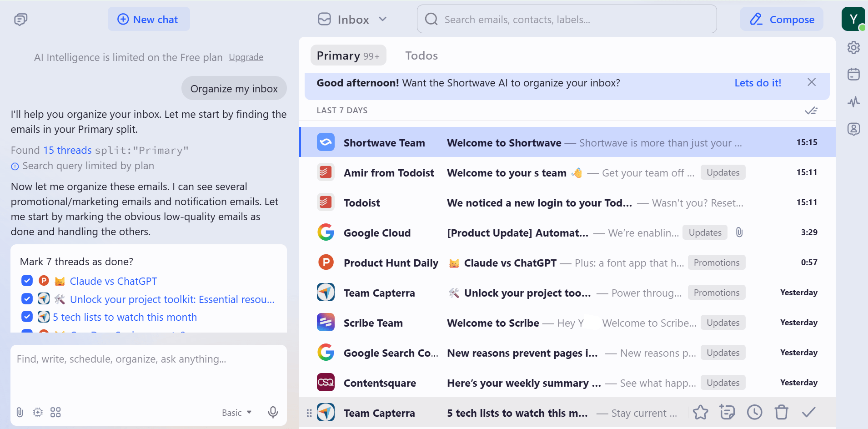The image size is (868, 429).
Task: Accept 'Lets do it!' AI organize prompt
Action: [x=758, y=83]
